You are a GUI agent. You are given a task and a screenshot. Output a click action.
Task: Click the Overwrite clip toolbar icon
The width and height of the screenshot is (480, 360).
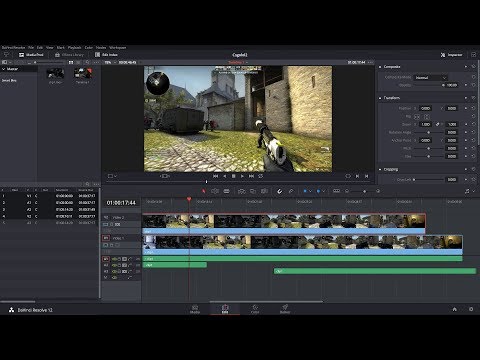tap(253, 191)
